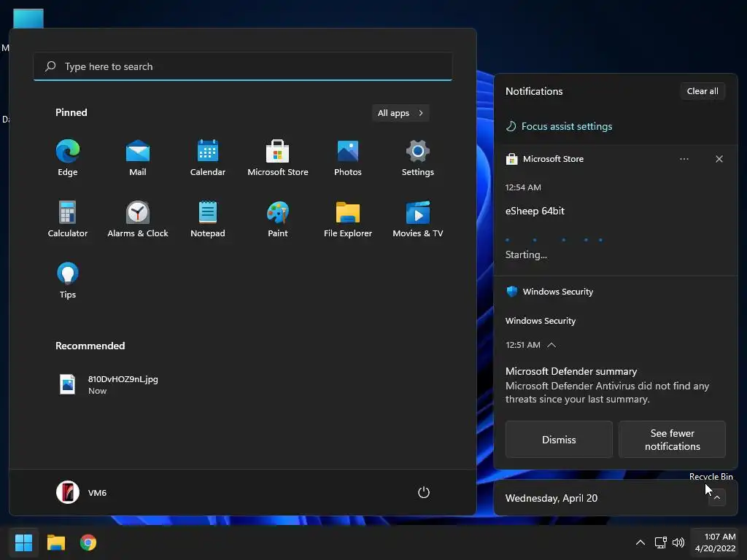The height and width of the screenshot is (560, 747).
Task: Open the Calendar app
Action: click(208, 158)
